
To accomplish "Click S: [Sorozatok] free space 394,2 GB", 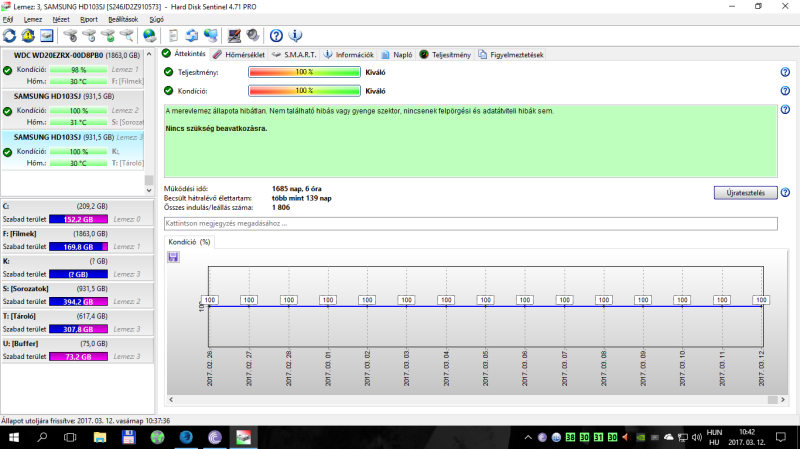I will click(79, 302).
